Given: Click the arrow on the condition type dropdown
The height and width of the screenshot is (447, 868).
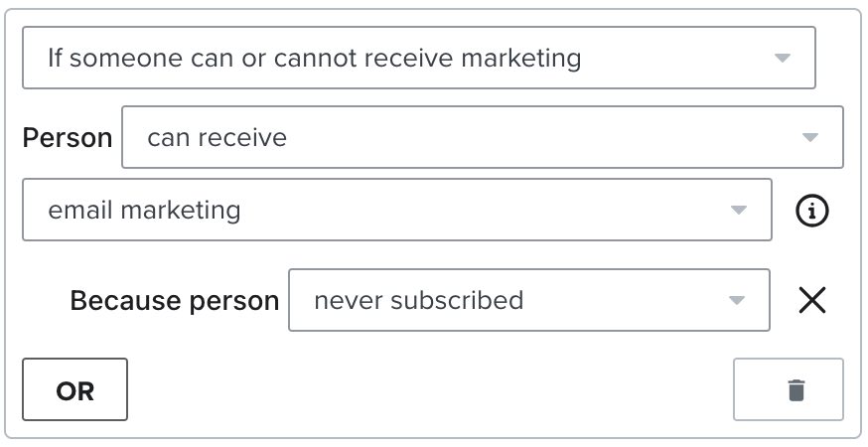Looking at the screenshot, I should tap(782, 59).
